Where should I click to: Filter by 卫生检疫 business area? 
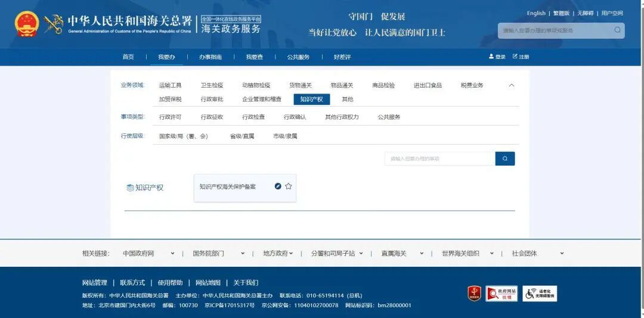point(212,85)
